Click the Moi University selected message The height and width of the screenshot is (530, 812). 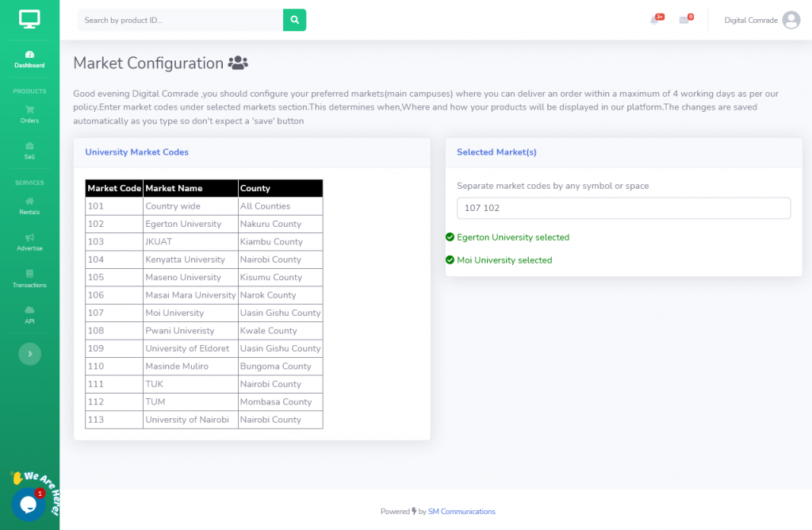click(x=504, y=260)
